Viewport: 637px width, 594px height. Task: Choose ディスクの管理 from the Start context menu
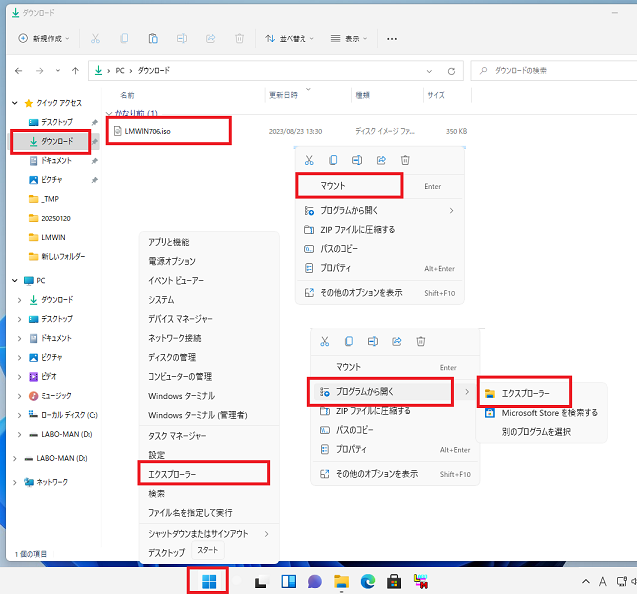click(173, 357)
